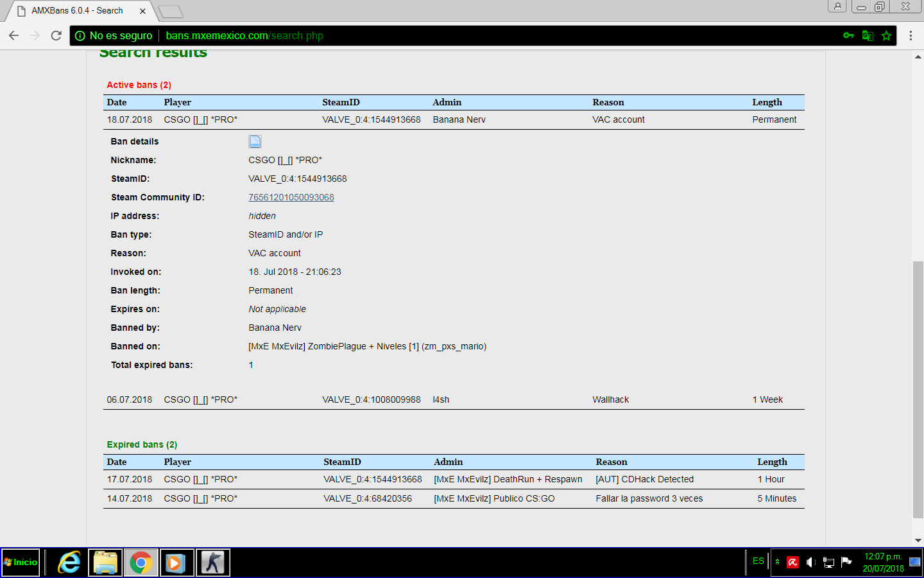The image size is (924, 578).
Task: Expand the 06.07.2018 Wallhack ban row
Action: point(454,399)
